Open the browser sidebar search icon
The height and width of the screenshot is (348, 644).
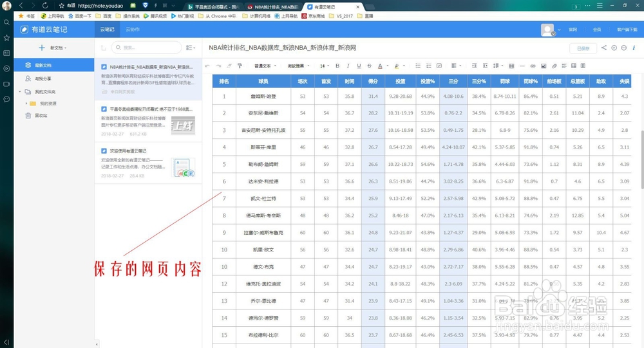[x=6, y=22]
